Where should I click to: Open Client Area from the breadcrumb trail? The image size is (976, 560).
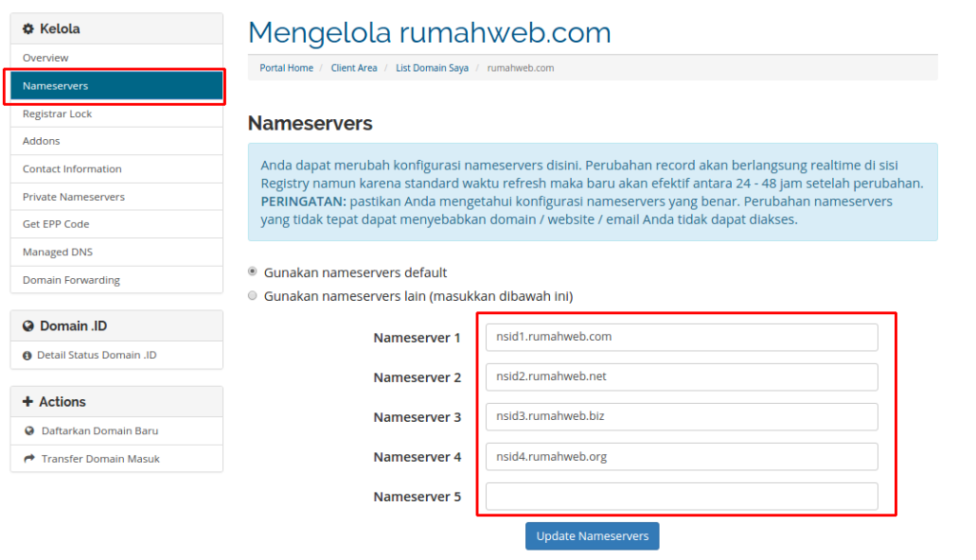click(x=354, y=68)
